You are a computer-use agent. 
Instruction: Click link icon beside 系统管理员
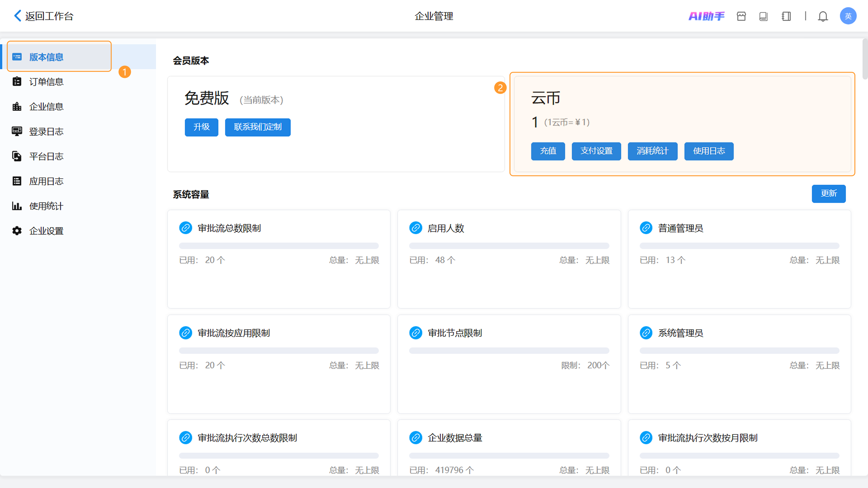[x=646, y=333]
